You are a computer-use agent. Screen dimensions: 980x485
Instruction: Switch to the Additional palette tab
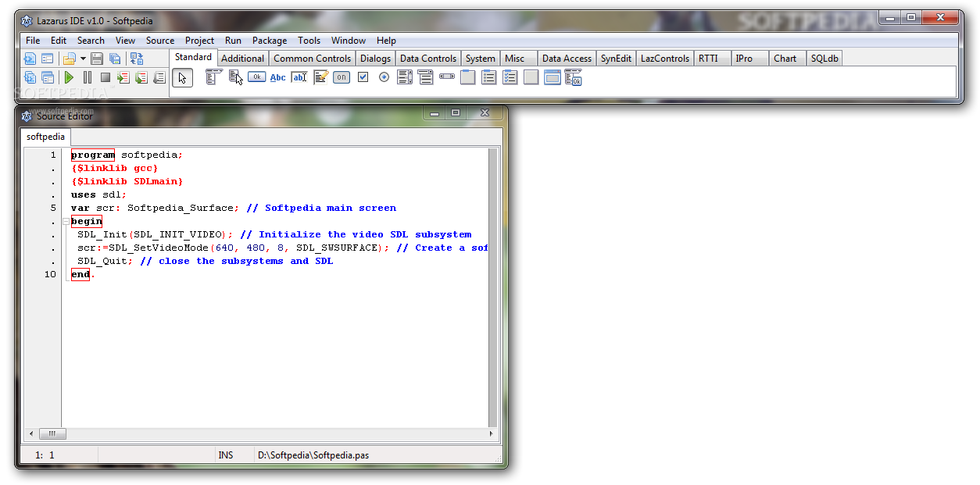[242, 59]
